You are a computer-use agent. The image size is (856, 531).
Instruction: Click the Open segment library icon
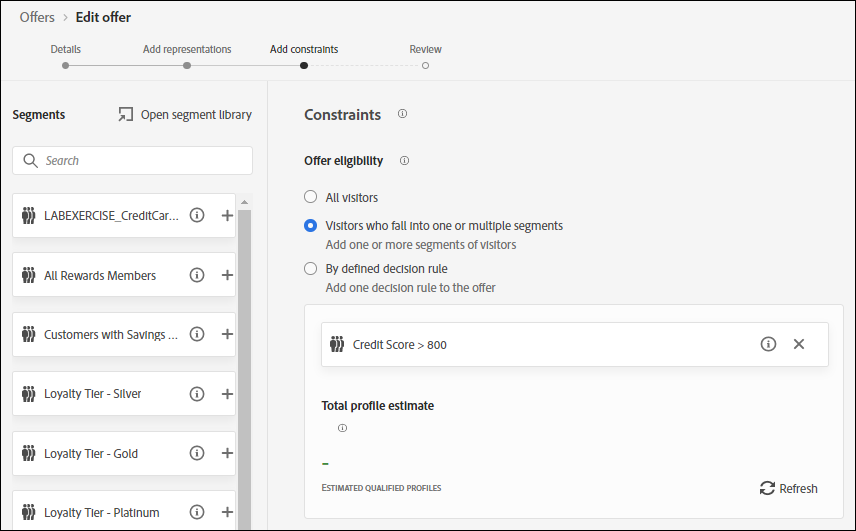pyautogui.click(x=126, y=114)
